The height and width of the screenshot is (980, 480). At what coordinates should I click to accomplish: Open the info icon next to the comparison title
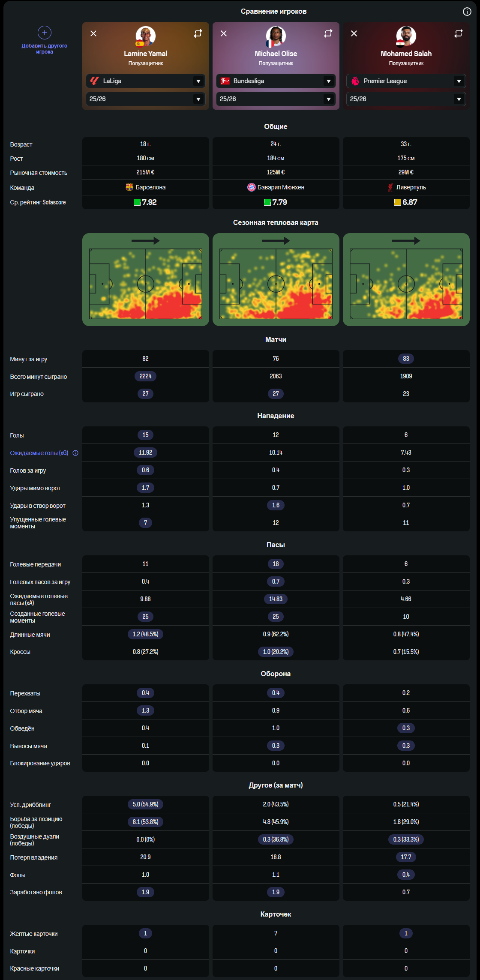(x=467, y=12)
